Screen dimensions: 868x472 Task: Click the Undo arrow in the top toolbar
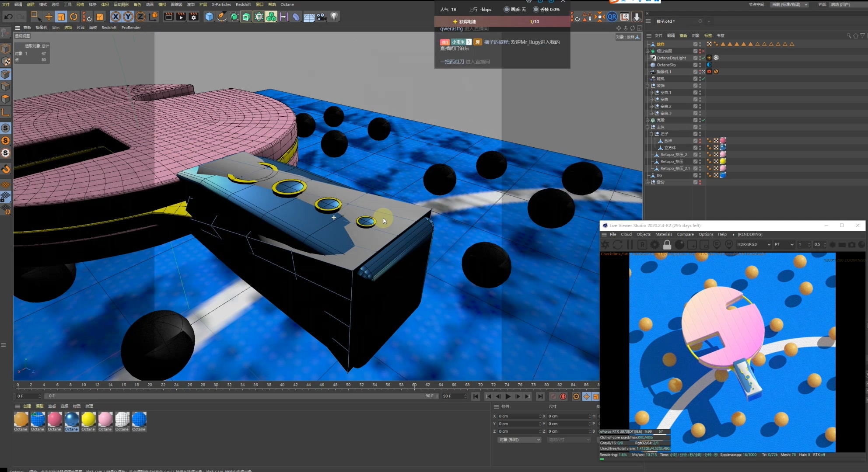coord(8,17)
